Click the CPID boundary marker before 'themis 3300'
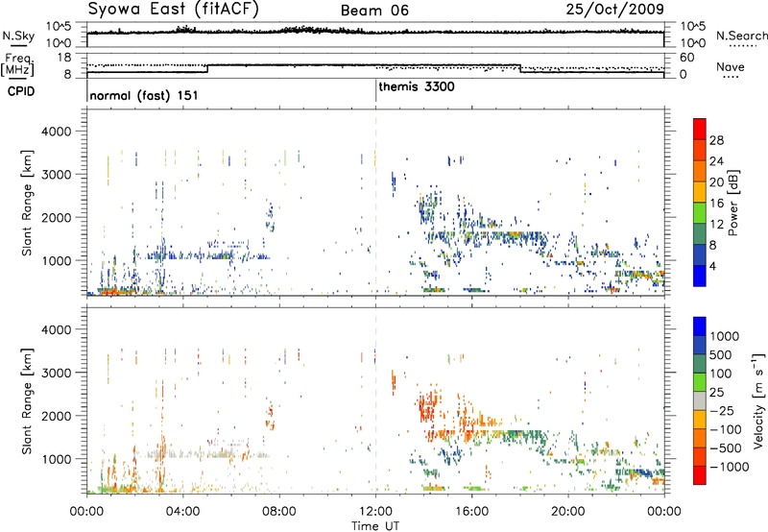 click(x=375, y=90)
